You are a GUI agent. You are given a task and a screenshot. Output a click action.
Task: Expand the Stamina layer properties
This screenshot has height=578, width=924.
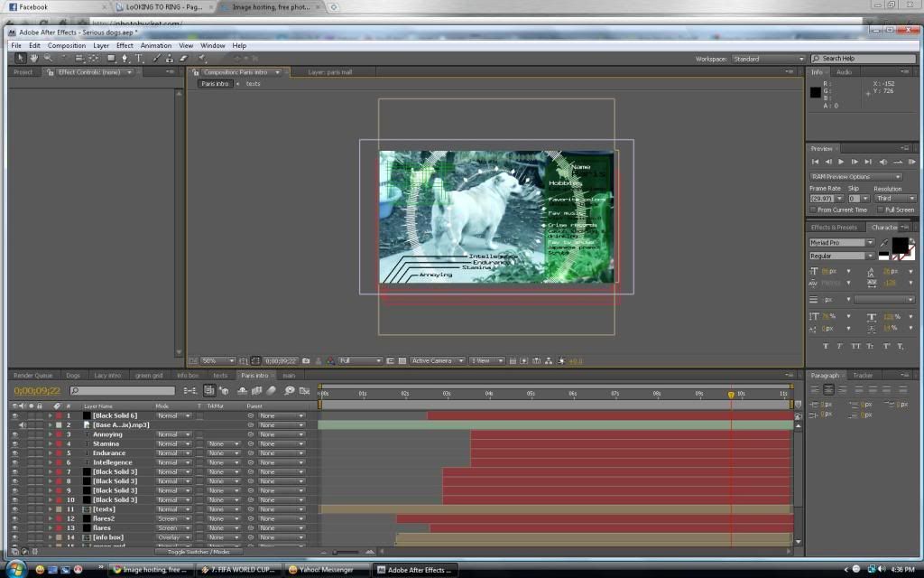pyautogui.click(x=51, y=444)
